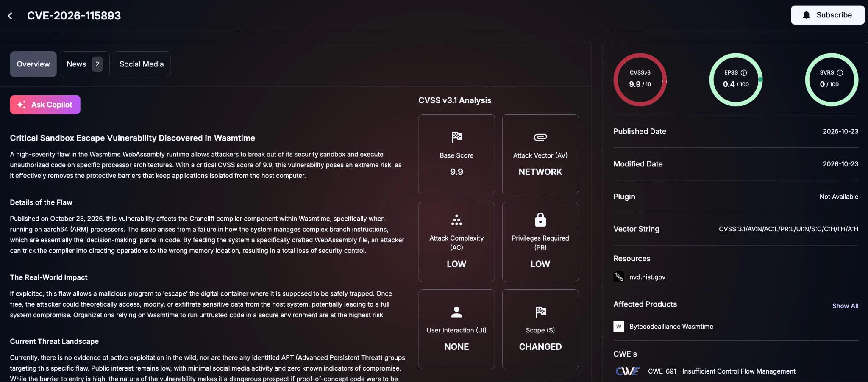Click the Attack Vector paperclip icon
868x382 pixels.
coord(540,137)
